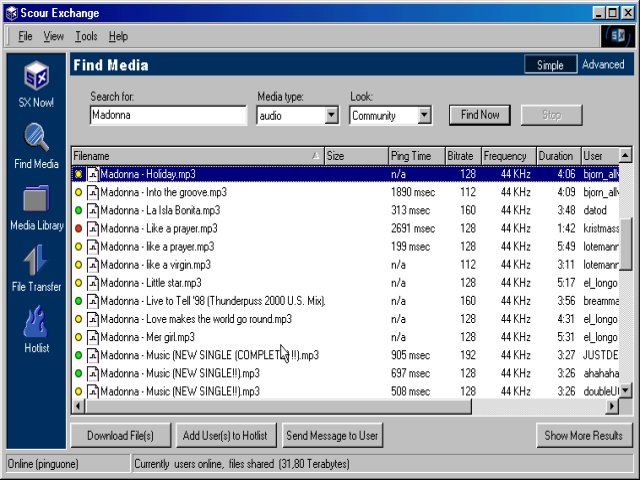Sort results by Frequency column
Screen dimensions: 640x480
click(509, 156)
